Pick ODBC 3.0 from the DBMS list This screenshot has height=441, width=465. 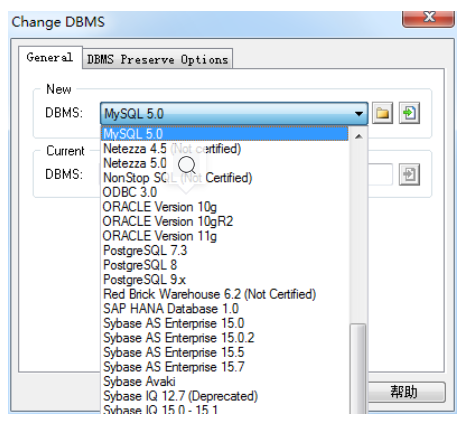click(x=224, y=192)
